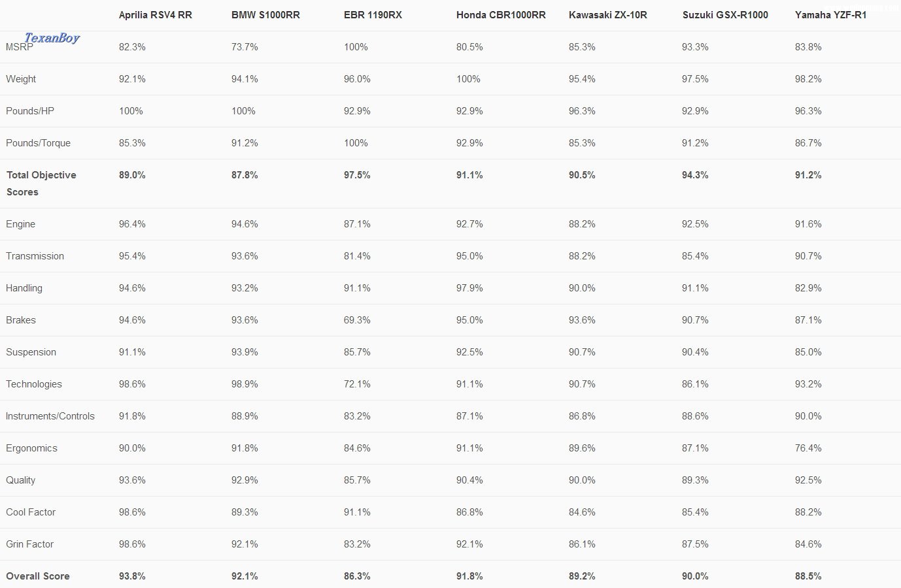Click EBR 1190RX Brakes score 69.3%
The width and height of the screenshot is (901, 588).
pos(357,320)
